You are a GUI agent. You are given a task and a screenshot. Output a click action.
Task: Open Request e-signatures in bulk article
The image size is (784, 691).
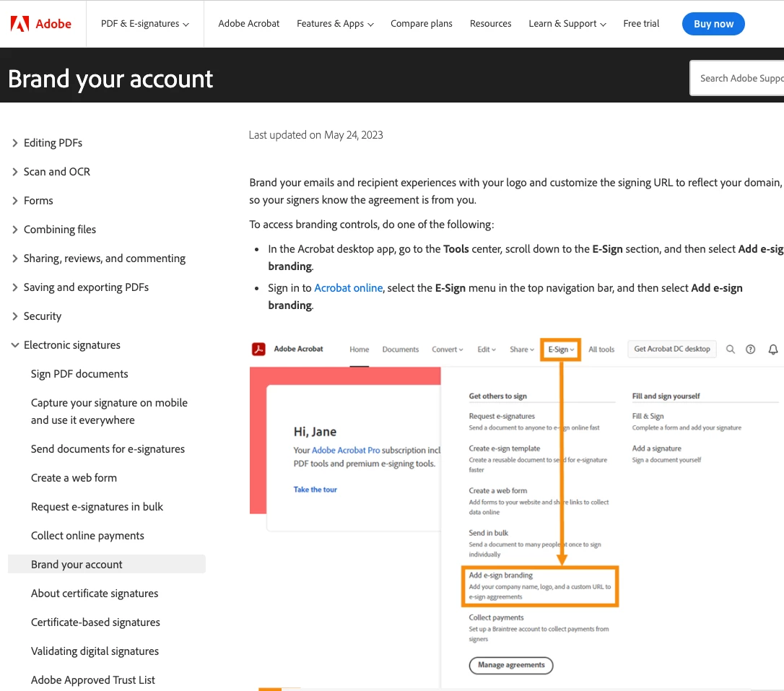pos(97,507)
